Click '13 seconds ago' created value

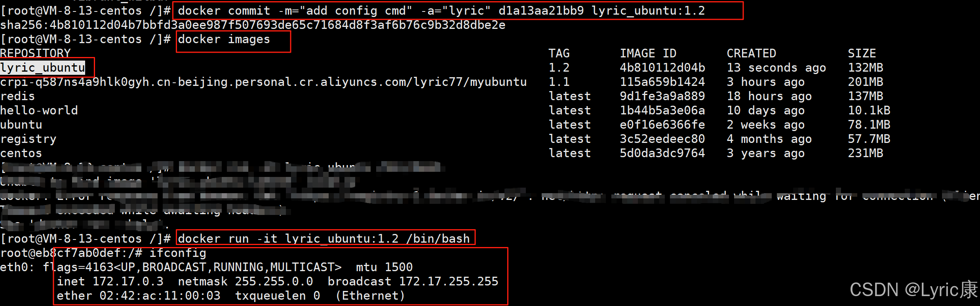[776, 68]
